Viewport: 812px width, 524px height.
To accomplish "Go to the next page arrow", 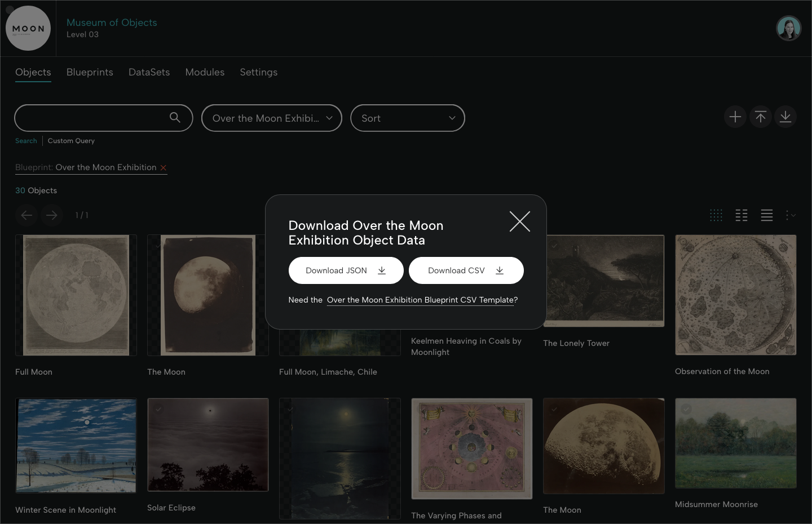I will click(51, 215).
